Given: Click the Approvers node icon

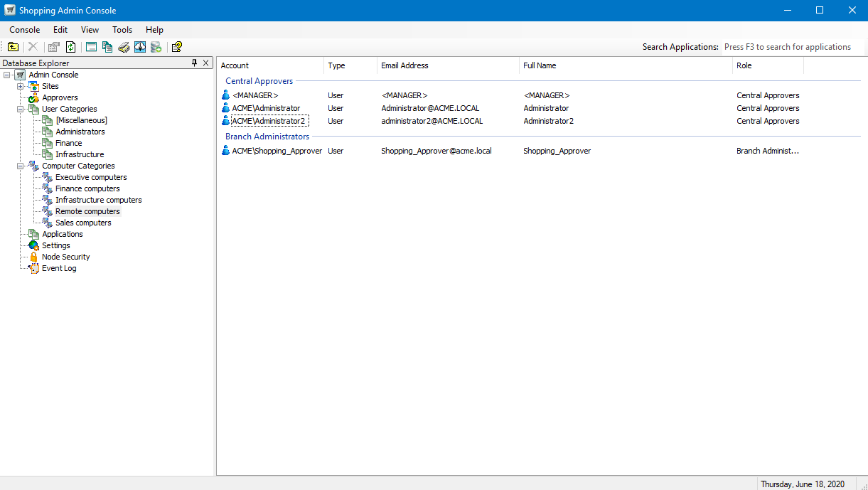Looking at the screenshot, I should 33,97.
